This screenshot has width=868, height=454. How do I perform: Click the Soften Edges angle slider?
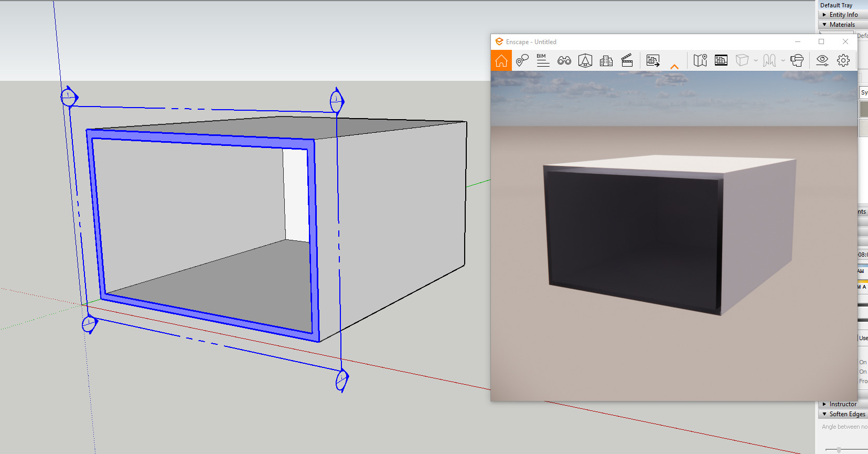point(839,449)
